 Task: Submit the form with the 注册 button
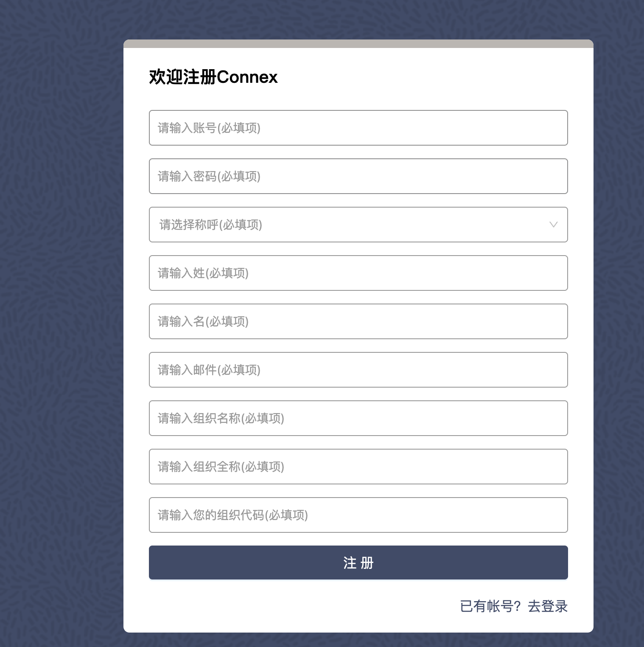tap(358, 563)
